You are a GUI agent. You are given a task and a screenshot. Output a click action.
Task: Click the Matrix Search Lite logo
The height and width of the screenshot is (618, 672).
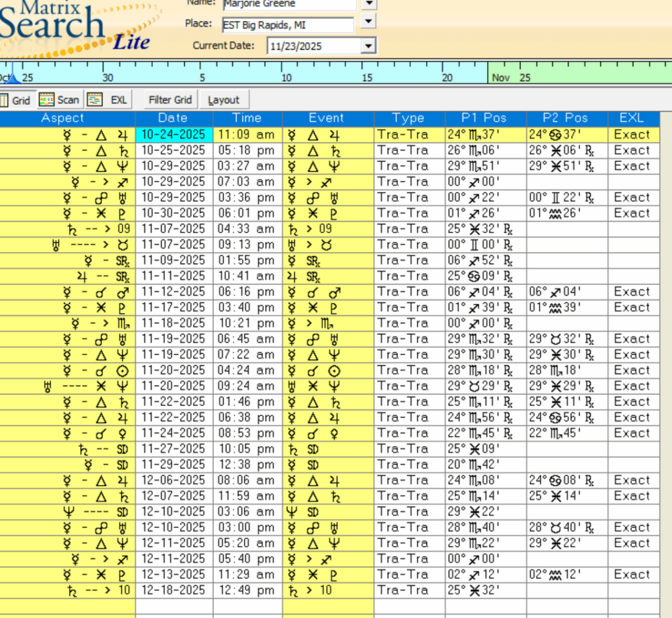(72, 26)
